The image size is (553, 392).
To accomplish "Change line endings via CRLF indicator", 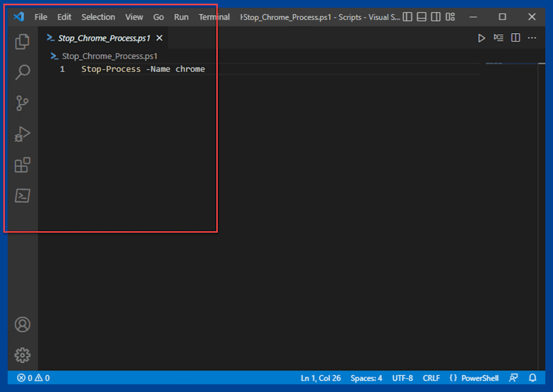I will pyautogui.click(x=431, y=378).
